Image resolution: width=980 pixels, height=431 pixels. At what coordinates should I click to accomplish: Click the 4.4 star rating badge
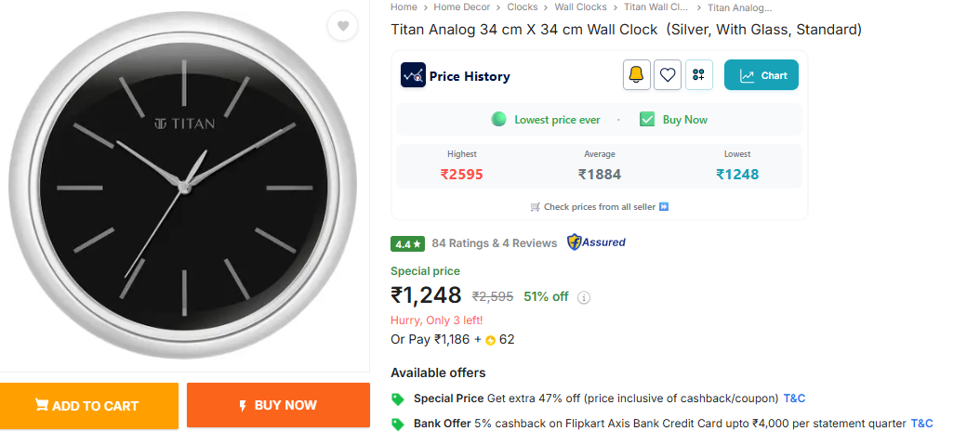[x=407, y=243]
